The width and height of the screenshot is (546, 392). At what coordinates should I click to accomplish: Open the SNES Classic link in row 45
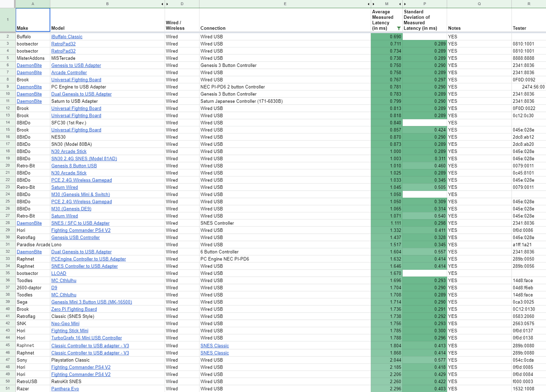[215, 346]
